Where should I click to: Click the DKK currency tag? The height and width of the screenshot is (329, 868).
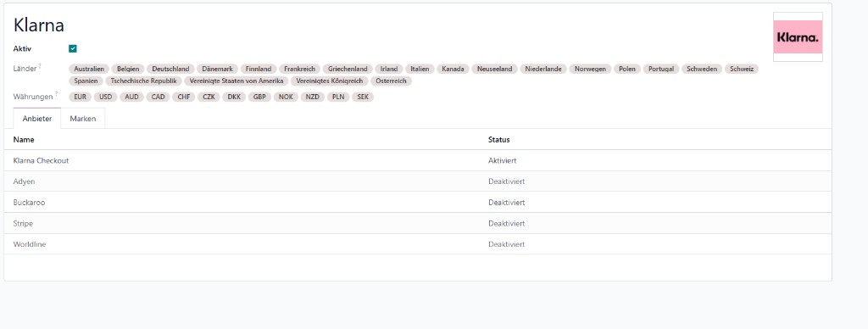[234, 97]
